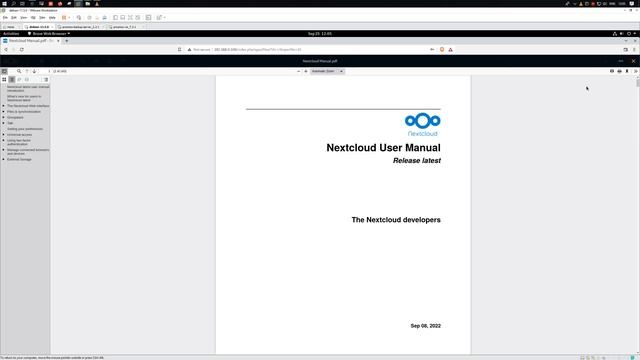640x360 pixels.
Task: Open Windows Start menu
Action: [x=4, y=3]
